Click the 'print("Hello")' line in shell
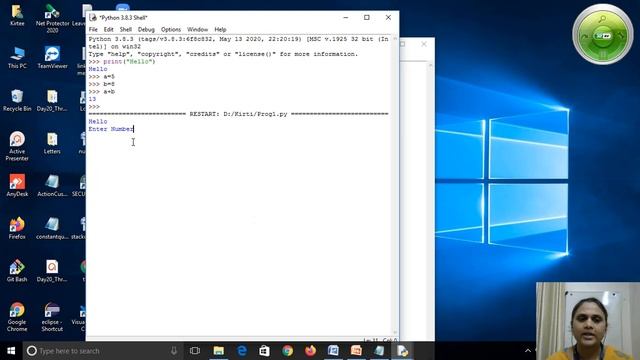This screenshot has width=640, height=360. [x=129, y=61]
